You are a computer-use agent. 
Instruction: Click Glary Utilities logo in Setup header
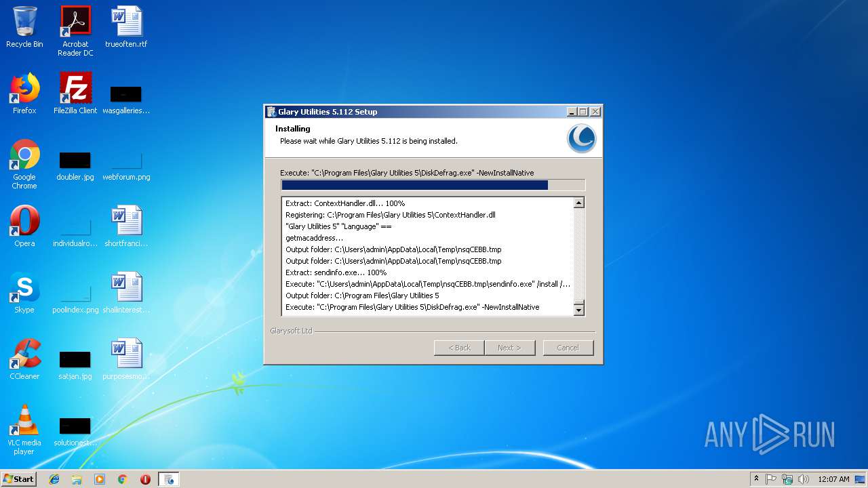tap(582, 138)
